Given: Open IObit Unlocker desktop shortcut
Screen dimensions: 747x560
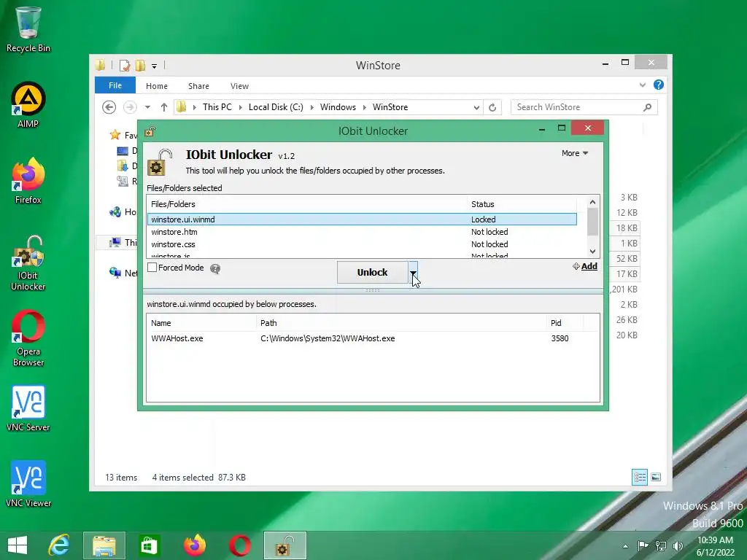Looking at the screenshot, I should (28, 262).
